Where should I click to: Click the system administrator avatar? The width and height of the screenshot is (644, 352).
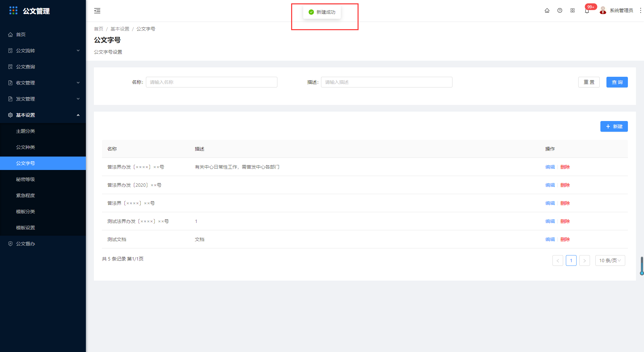point(603,11)
